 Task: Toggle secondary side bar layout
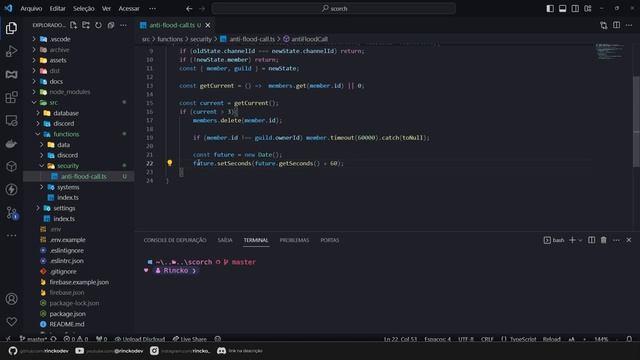(x=575, y=9)
